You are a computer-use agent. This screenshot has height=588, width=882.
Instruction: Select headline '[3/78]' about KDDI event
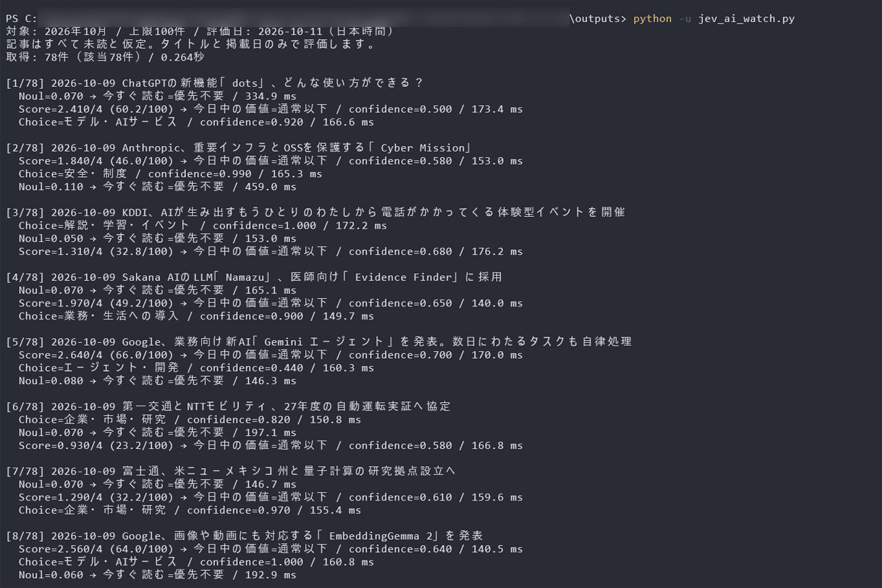(x=316, y=212)
